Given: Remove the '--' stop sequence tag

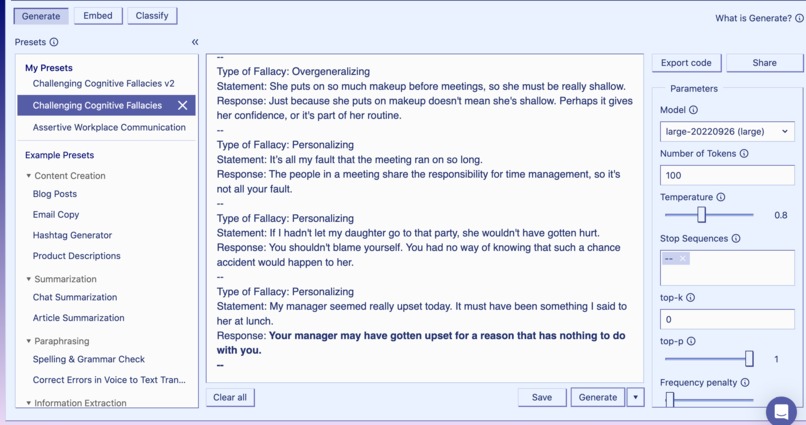Looking at the screenshot, I should click(x=683, y=258).
